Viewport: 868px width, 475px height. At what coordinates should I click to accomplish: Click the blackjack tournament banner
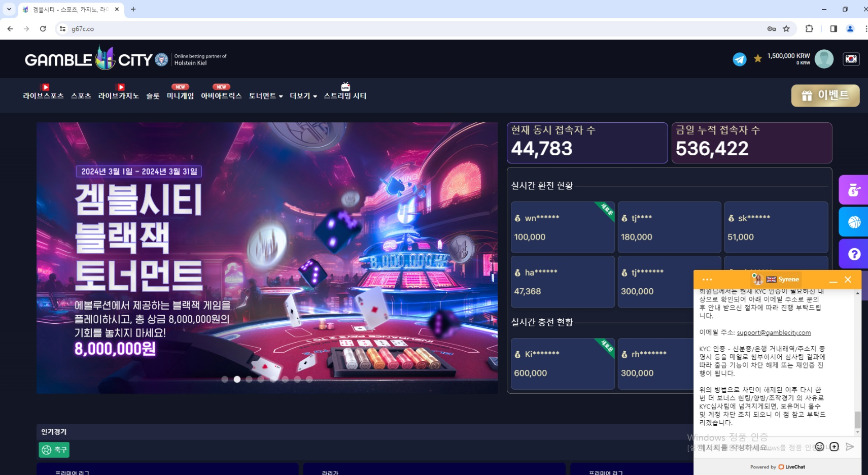267,258
